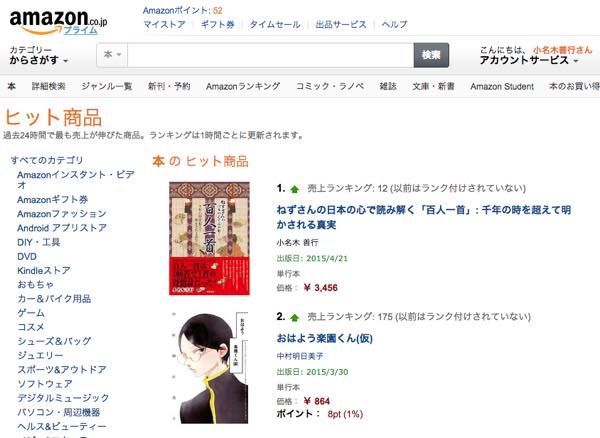Open the 百人一首 book cover thumbnail

coord(209,238)
